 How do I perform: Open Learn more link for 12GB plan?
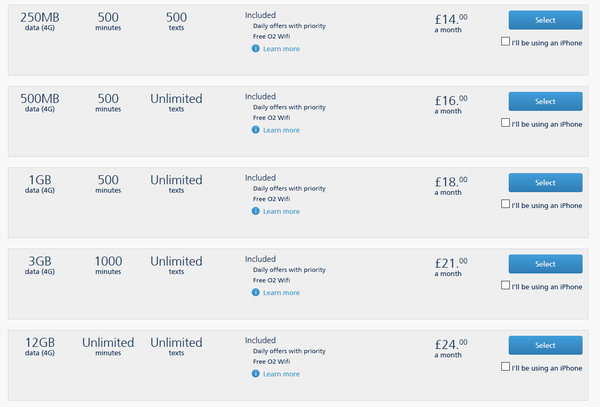(281, 374)
